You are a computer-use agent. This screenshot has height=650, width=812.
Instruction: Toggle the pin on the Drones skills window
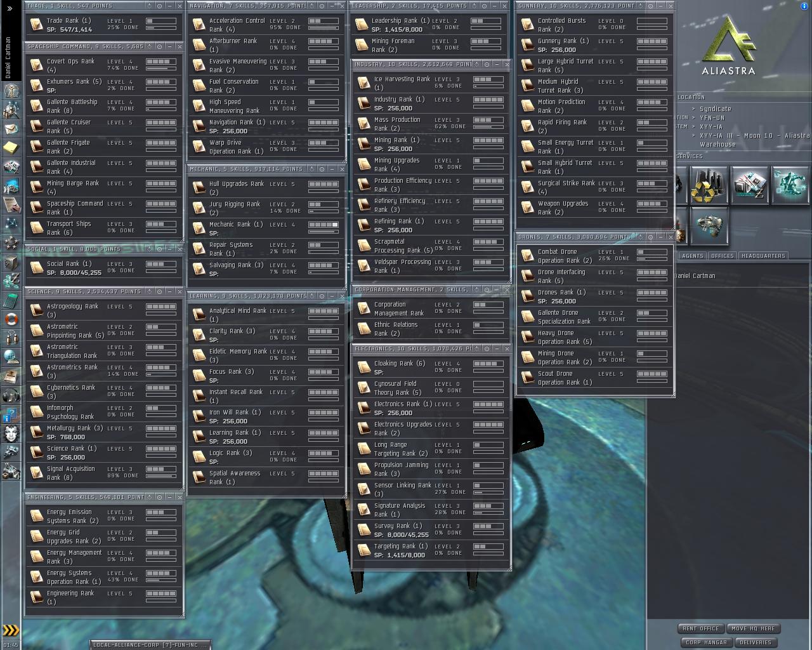point(640,237)
